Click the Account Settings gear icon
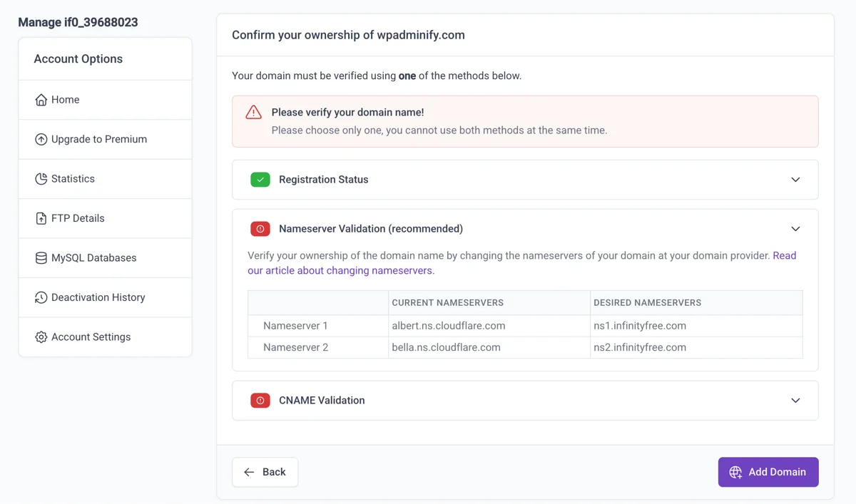The image size is (856, 504). point(41,336)
